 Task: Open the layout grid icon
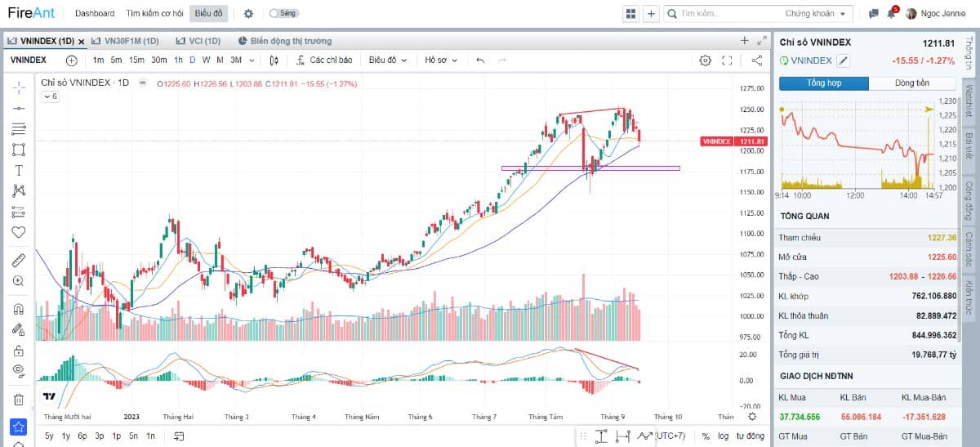tap(630, 13)
